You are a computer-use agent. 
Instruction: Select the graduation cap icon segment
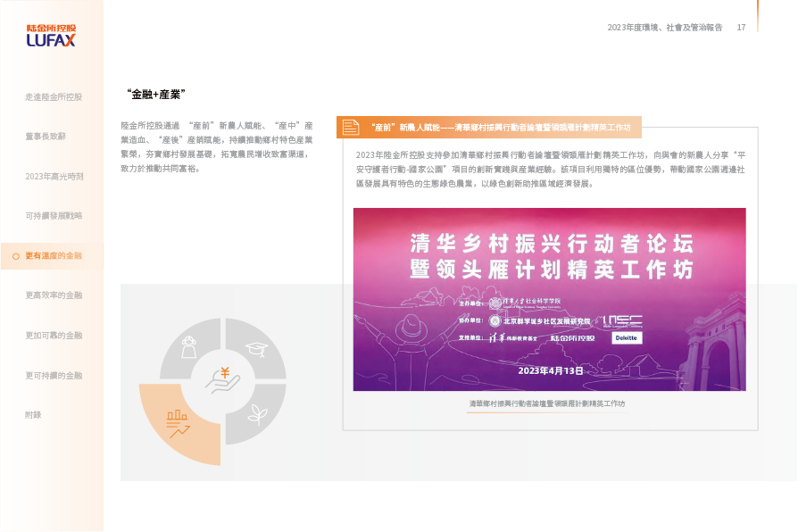(255, 347)
